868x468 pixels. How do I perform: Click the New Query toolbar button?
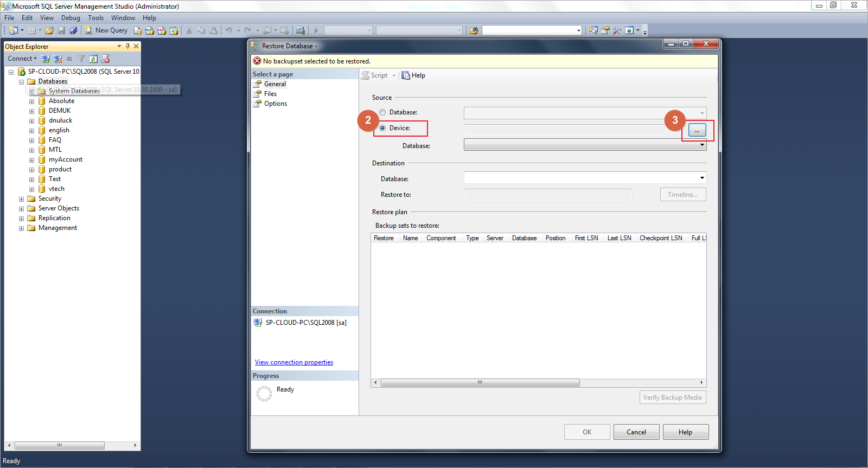click(106, 30)
